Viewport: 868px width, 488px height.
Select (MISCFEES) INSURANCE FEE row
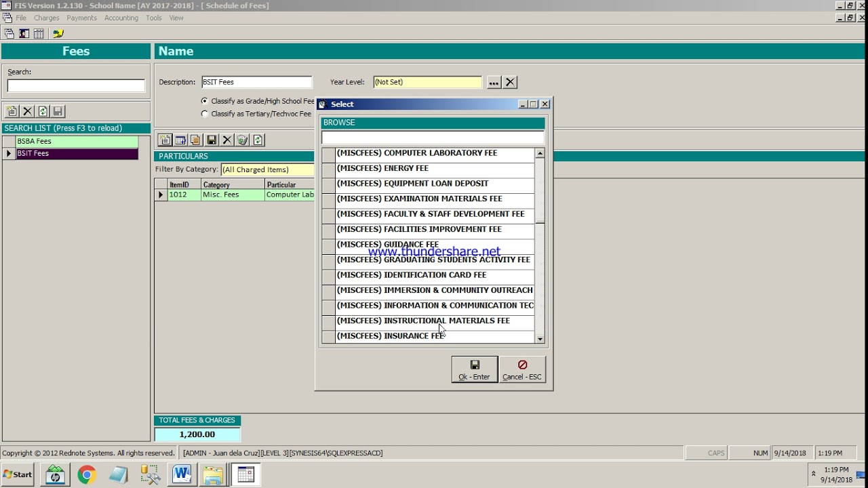pyautogui.click(x=434, y=336)
